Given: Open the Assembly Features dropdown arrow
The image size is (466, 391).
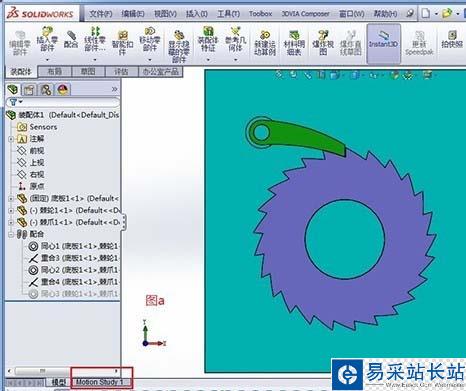Looking at the screenshot, I should point(208,60).
